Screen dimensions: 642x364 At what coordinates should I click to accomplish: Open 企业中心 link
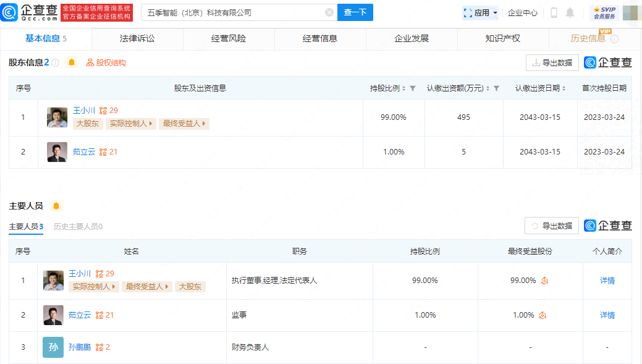[523, 13]
